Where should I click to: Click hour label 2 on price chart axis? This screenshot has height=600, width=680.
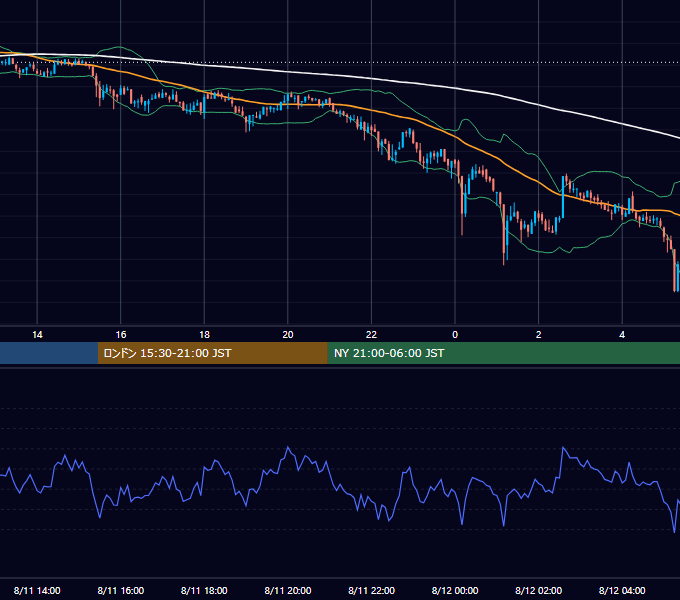coord(539,335)
